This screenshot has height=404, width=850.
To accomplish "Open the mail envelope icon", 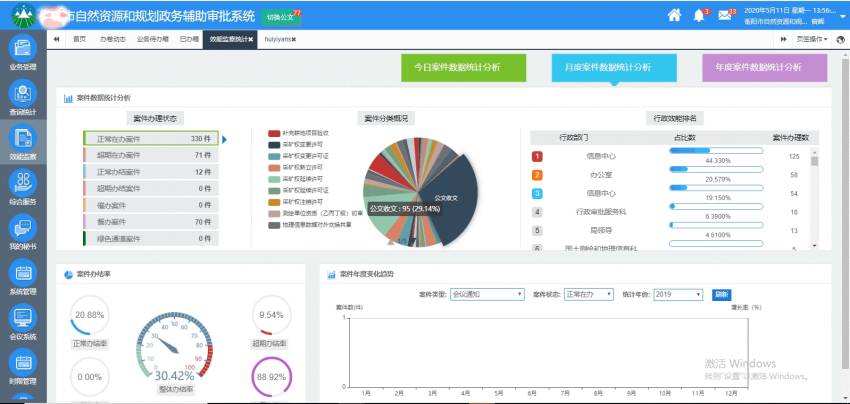I will point(725,16).
